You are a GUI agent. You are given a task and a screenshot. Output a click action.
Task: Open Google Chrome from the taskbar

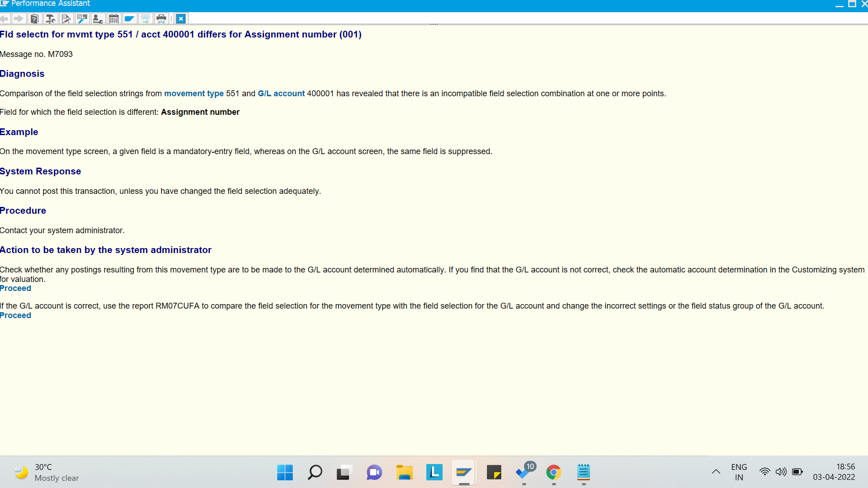553,473
